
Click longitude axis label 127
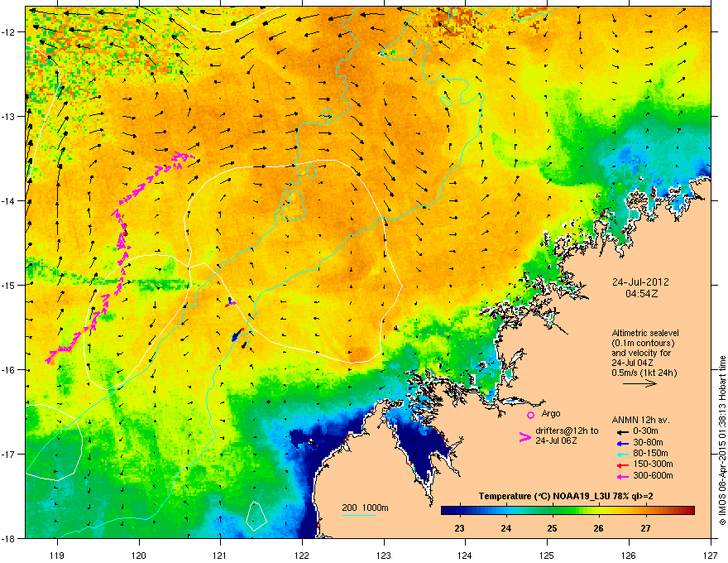(x=711, y=555)
